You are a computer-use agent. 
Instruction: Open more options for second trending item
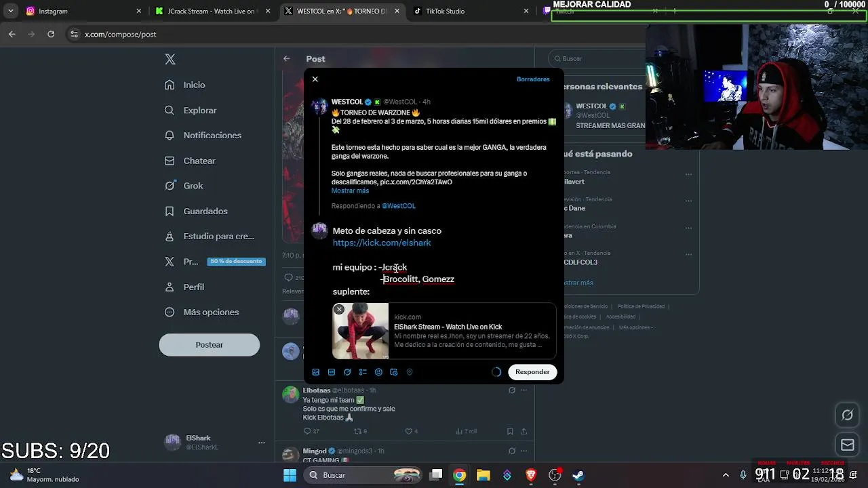(x=688, y=201)
